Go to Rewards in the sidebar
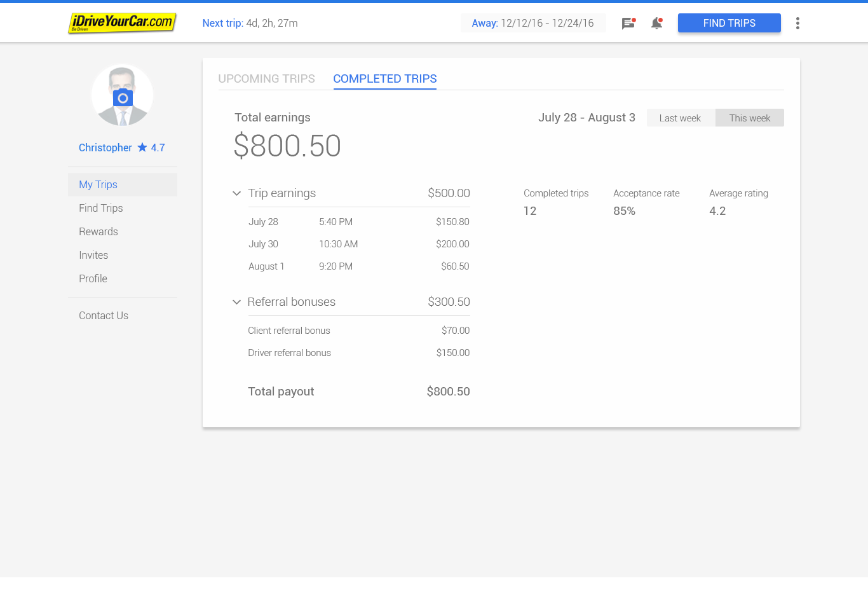The width and height of the screenshot is (868, 597). tap(98, 231)
